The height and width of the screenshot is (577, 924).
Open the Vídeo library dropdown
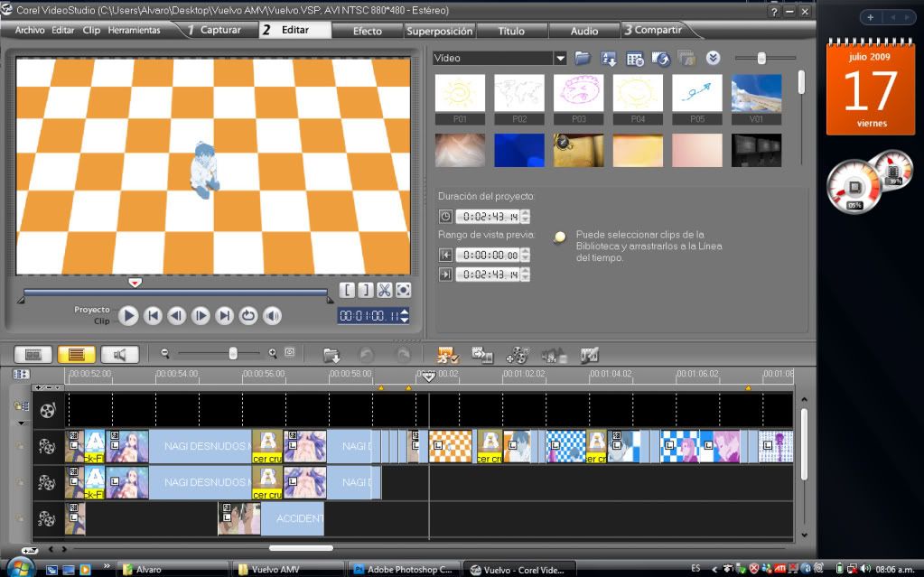560,59
